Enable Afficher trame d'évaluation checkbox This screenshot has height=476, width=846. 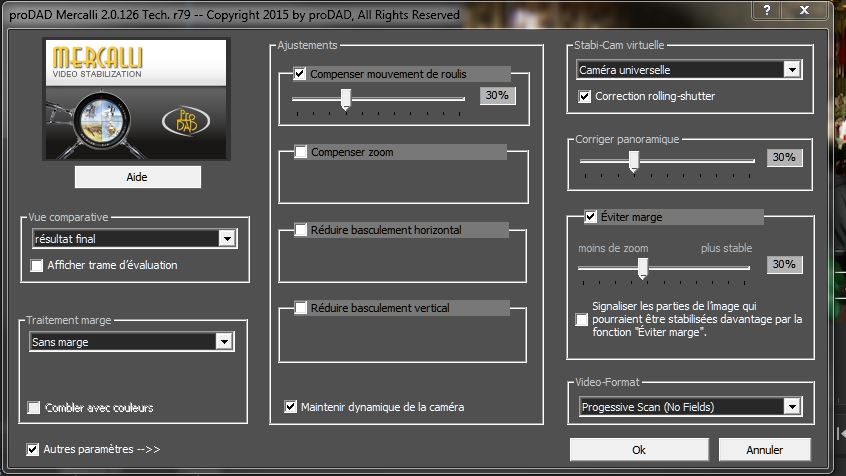tap(37, 266)
